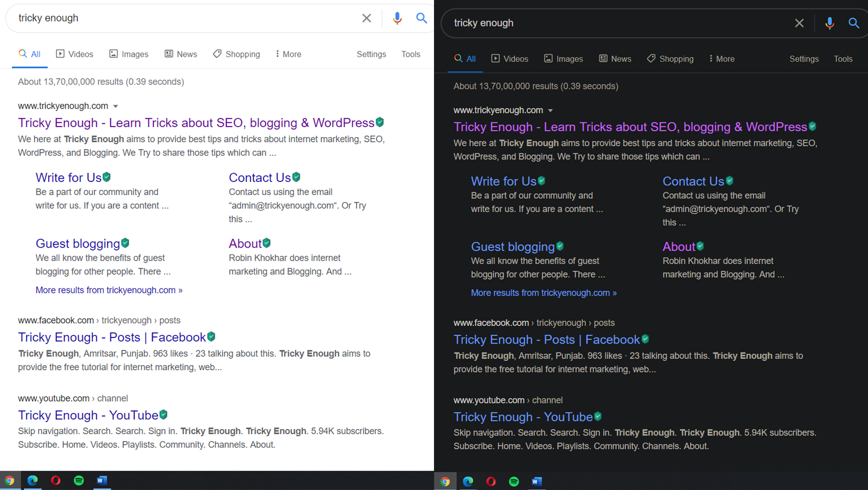The image size is (868, 490).
Task: Click green shield badge beside light-mode Write for Us
Action: [107, 177]
